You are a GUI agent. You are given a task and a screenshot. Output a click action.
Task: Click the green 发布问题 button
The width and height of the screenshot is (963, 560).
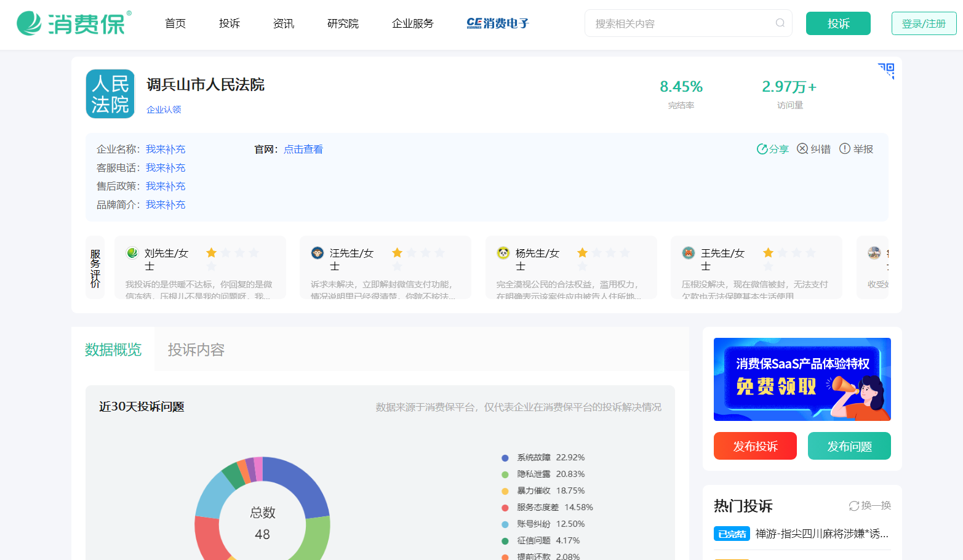click(x=849, y=446)
